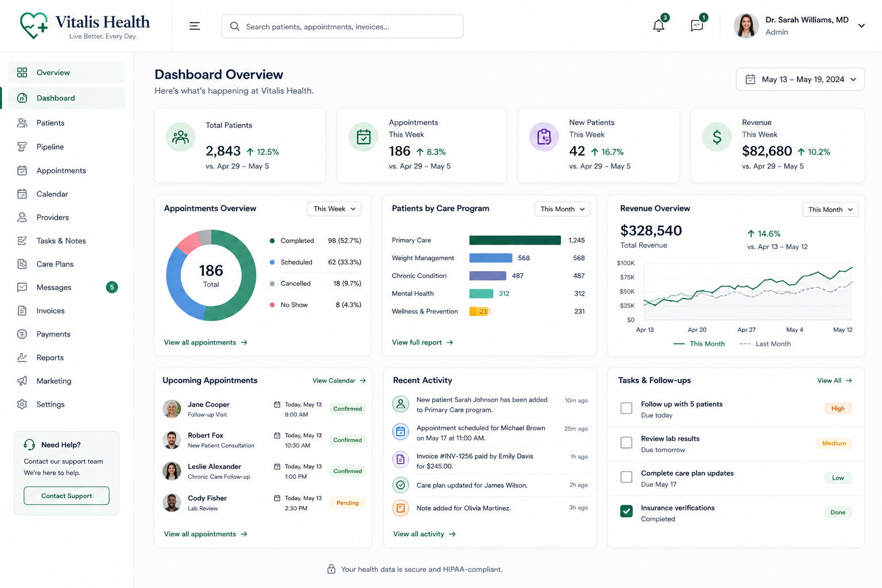882x588 pixels.
Task: Uncheck the Insurance verifications task
Action: point(626,511)
